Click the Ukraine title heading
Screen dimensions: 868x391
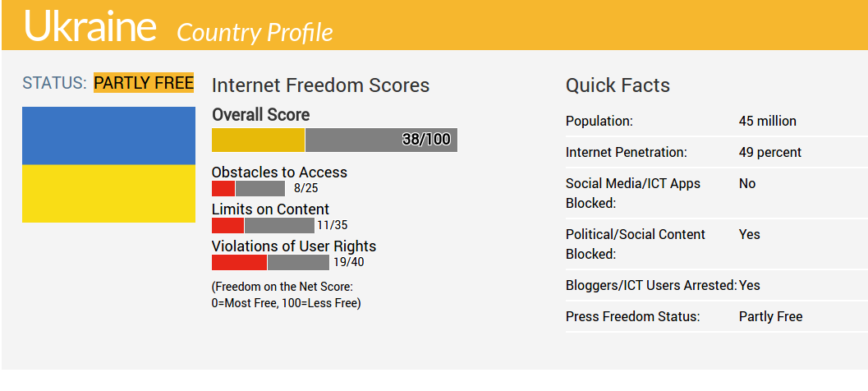click(90, 26)
